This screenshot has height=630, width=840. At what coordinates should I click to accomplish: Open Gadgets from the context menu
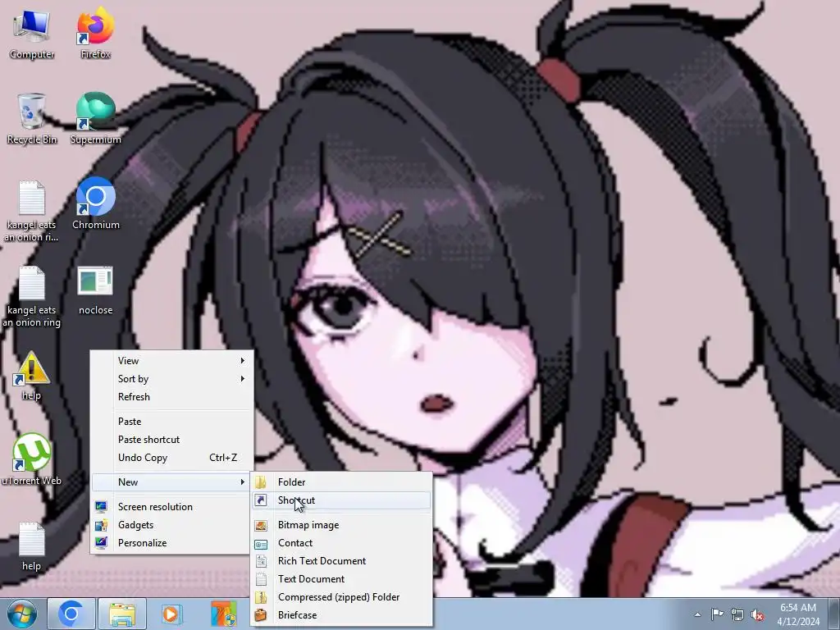pyautogui.click(x=171, y=525)
